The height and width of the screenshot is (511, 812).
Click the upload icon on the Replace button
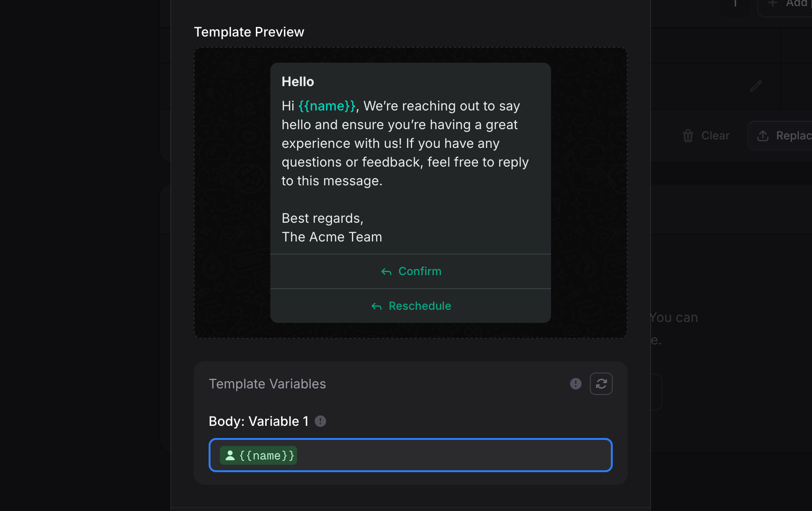pos(763,136)
